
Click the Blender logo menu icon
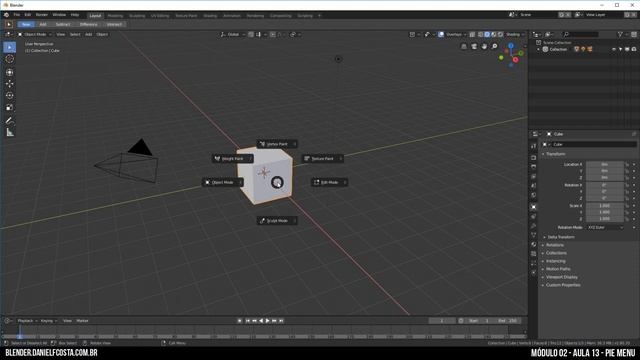tap(6, 15)
